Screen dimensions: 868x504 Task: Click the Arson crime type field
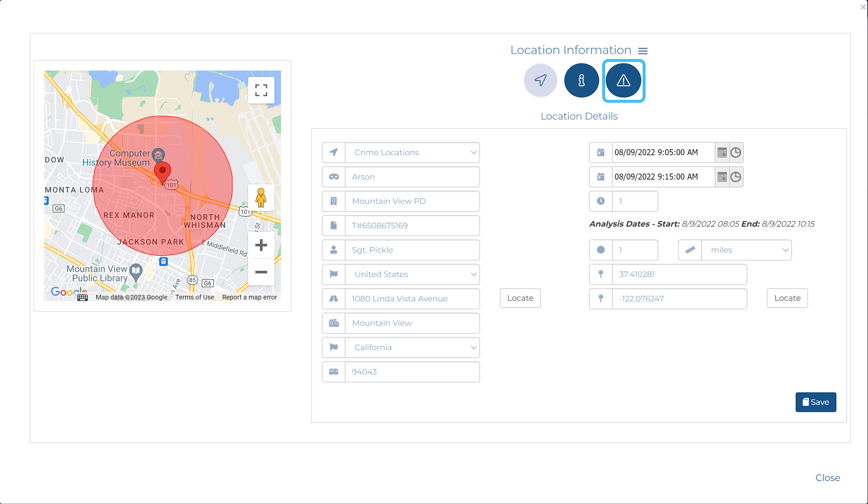(x=412, y=177)
